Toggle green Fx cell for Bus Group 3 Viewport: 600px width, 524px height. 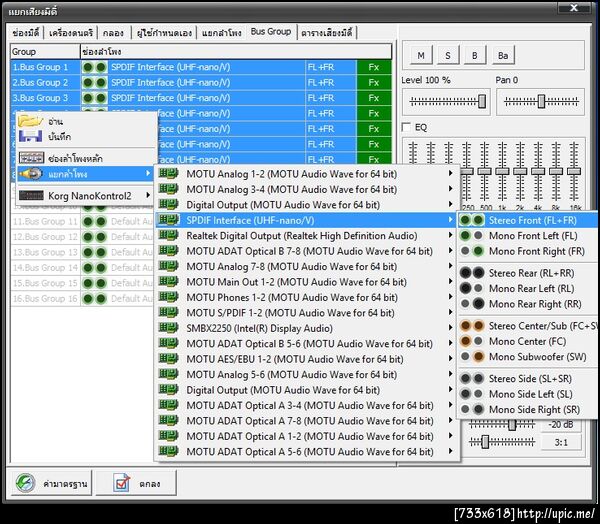(x=374, y=98)
